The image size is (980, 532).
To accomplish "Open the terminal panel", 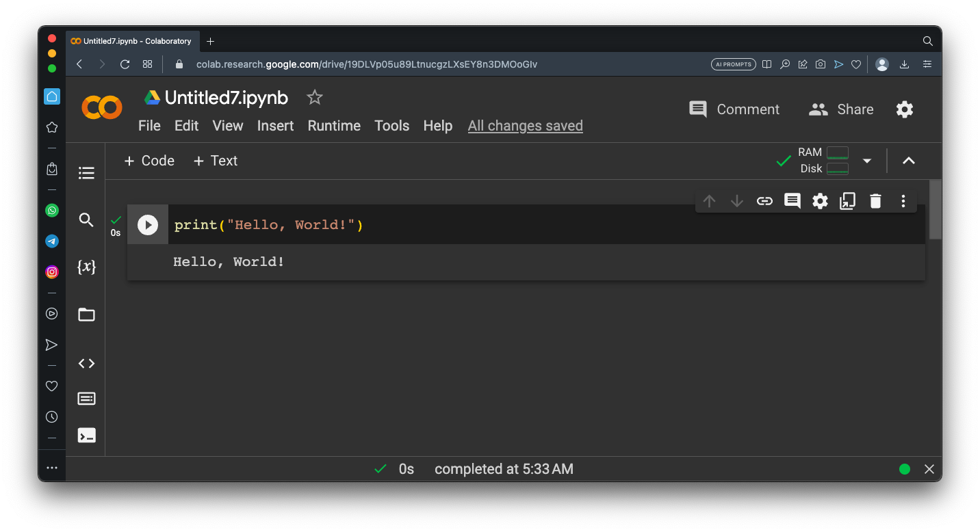I will point(86,435).
